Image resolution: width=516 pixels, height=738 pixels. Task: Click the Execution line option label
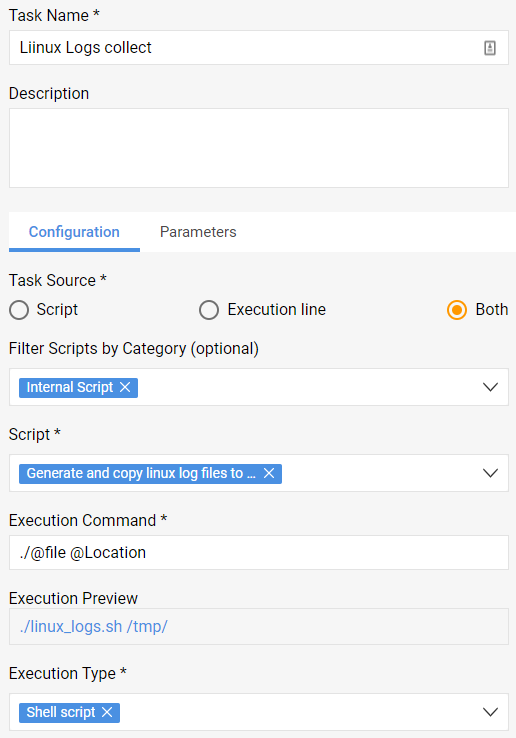tap(277, 310)
